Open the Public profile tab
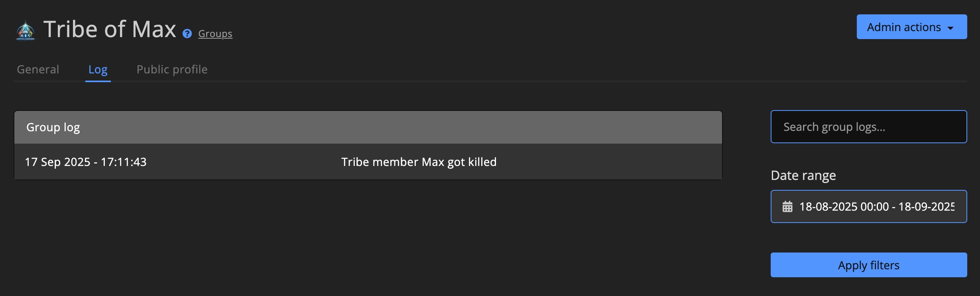Viewport: 980px width, 296px height. (x=172, y=69)
